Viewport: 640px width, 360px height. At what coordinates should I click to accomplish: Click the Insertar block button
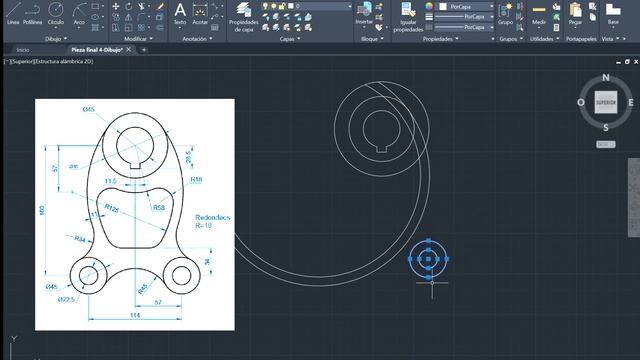click(x=364, y=13)
